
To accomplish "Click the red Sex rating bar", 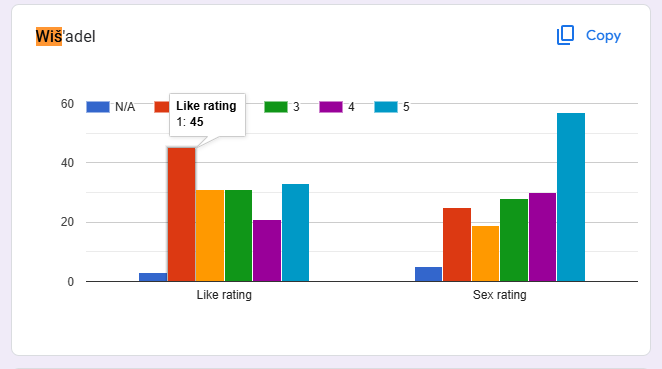I will point(457,244).
